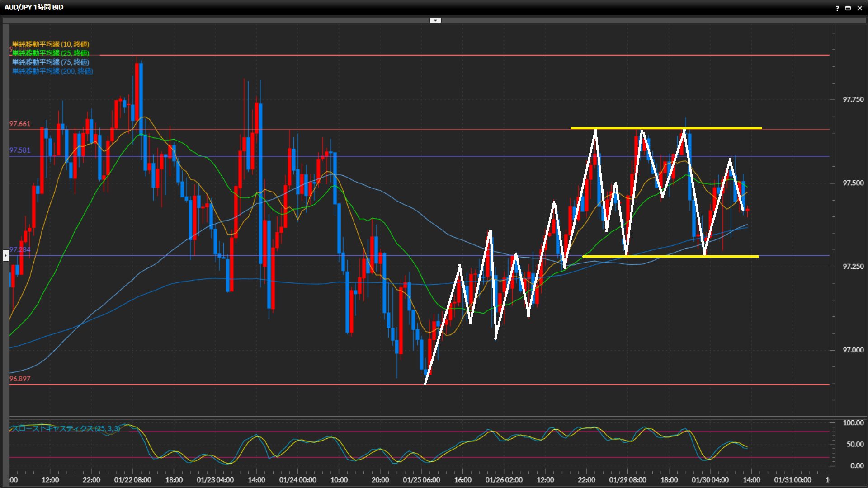The width and height of the screenshot is (868, 488).
Task: Click the 01/30 04:00 time axis label
Action: click(710, 480)
